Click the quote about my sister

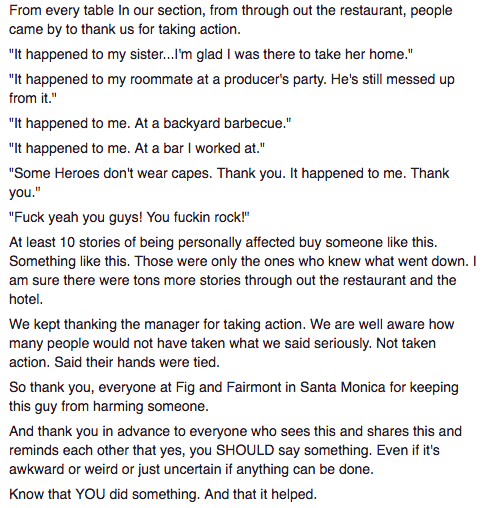[x=211, y=54]
